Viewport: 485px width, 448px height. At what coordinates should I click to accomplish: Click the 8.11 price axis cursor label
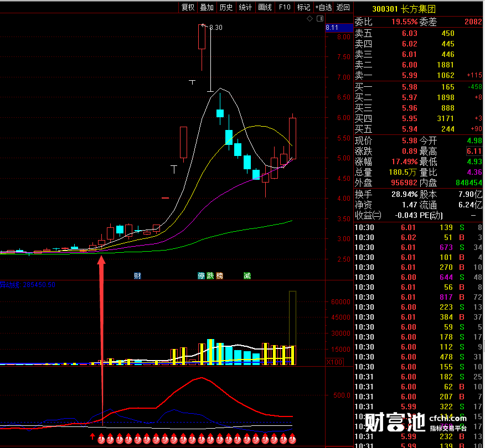point(339,28)
